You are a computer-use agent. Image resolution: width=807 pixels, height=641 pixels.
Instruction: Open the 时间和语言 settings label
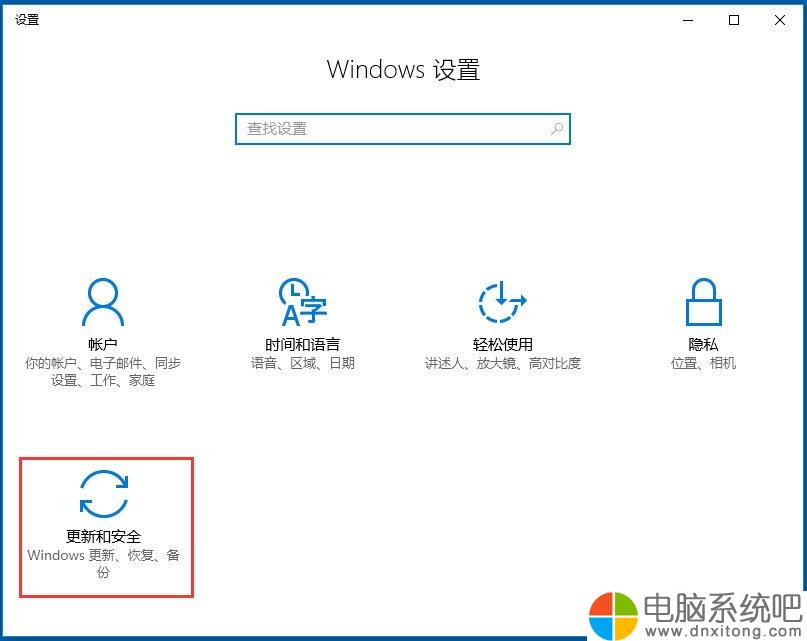click(303, 344)
